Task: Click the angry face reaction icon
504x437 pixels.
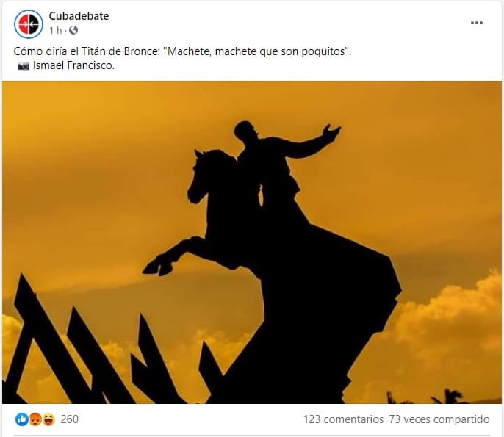Action: [x=35, y=419]
